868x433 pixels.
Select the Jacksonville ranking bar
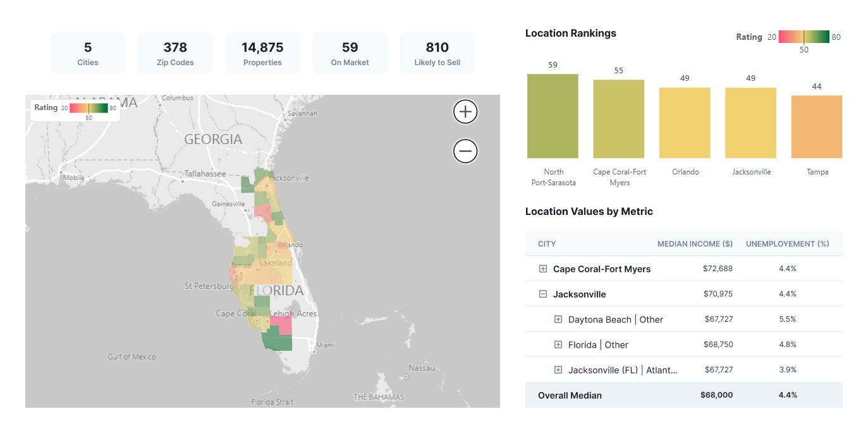(x=750, y=123)
